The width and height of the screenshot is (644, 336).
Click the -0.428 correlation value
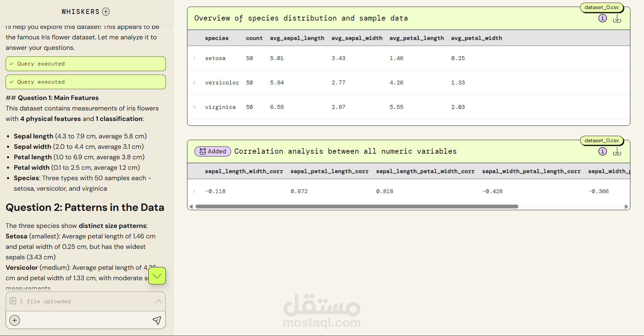coord(492,191)
